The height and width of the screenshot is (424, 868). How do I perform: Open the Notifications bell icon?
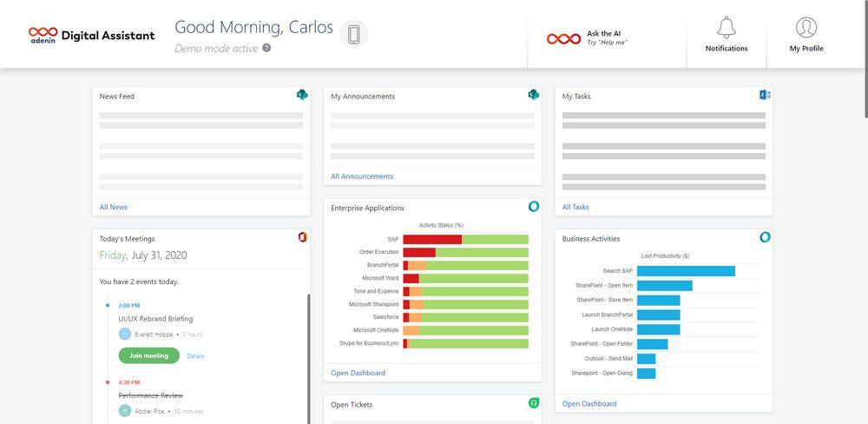(x=727, y=28)
